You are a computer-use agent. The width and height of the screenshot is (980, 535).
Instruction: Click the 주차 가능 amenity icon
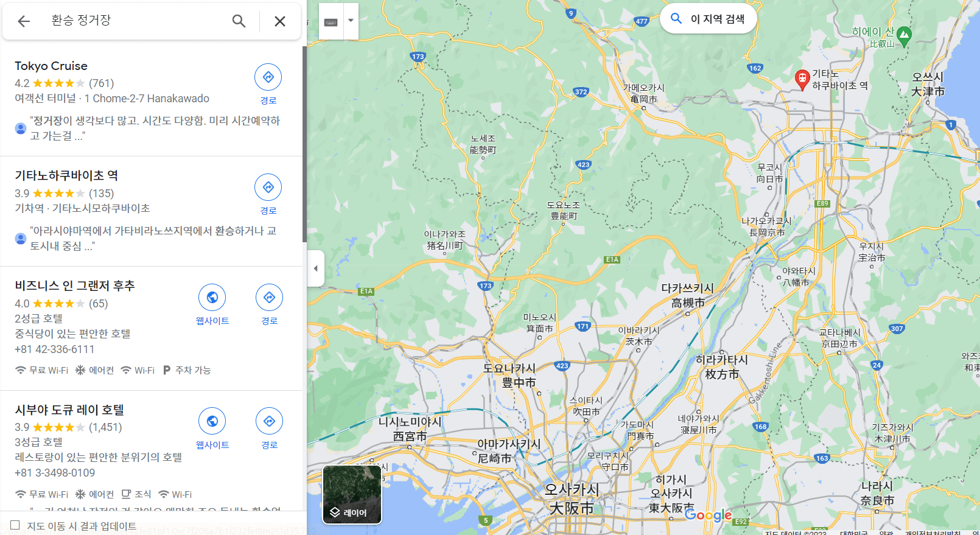(167, 370)
